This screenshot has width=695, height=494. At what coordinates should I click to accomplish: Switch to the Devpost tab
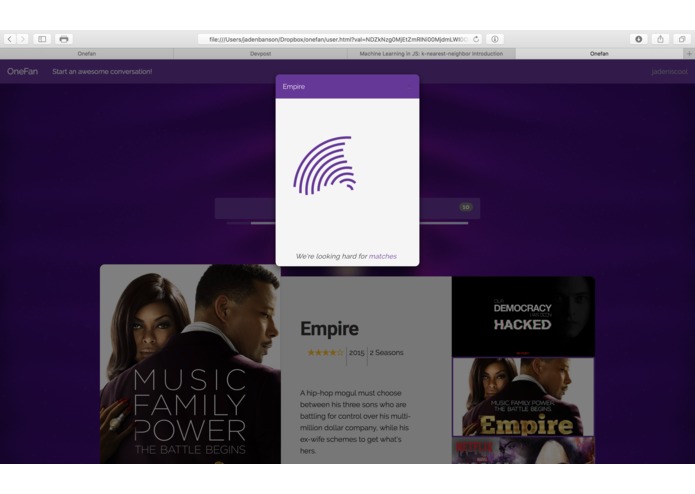click(x=260, y=54)
